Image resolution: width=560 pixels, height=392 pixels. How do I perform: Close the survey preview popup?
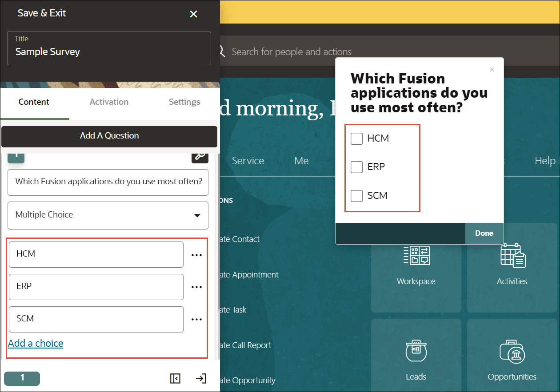tap(492, 69)
